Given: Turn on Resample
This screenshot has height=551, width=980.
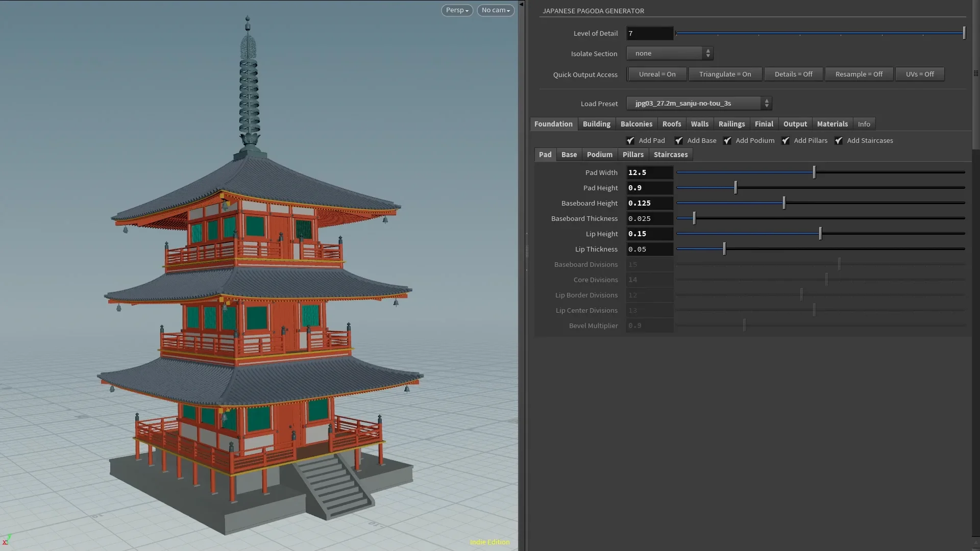Looking at the screenshot, I should (x=859, y=74).
